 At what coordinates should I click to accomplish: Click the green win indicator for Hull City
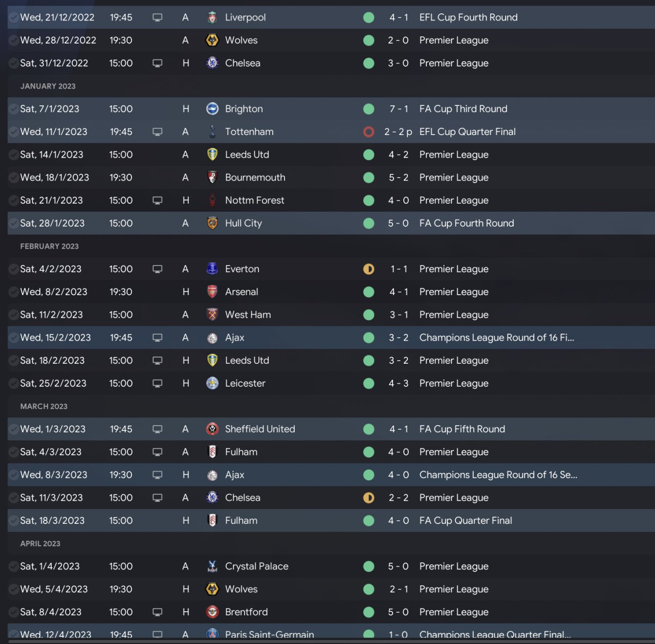(368, 224)
